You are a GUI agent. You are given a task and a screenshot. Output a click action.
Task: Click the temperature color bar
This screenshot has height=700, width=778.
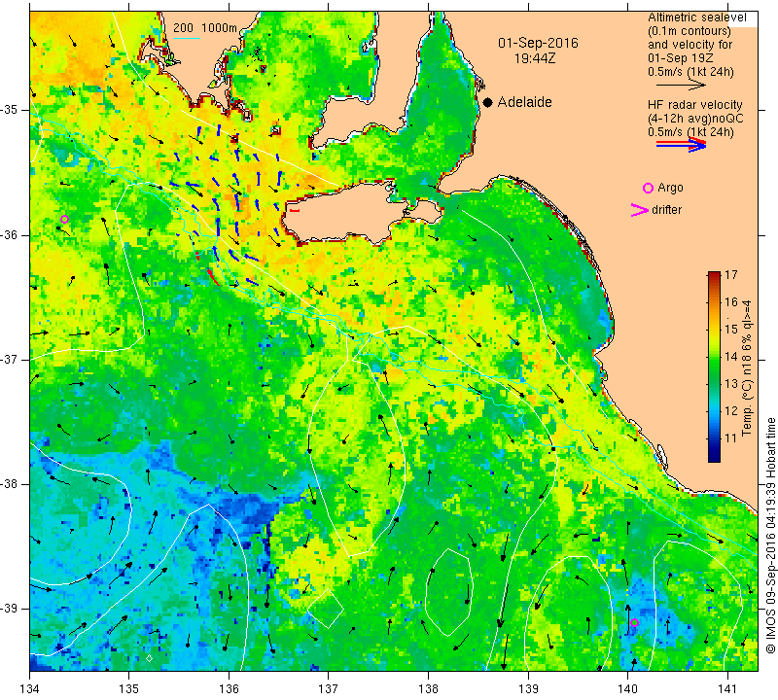tap(714, 367)
